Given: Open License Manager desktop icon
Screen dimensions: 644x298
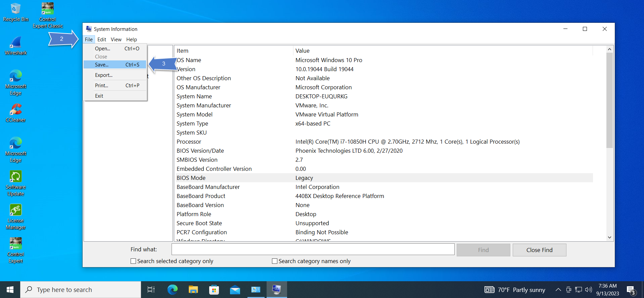Looking at the screenshot, I should (15, 217).
